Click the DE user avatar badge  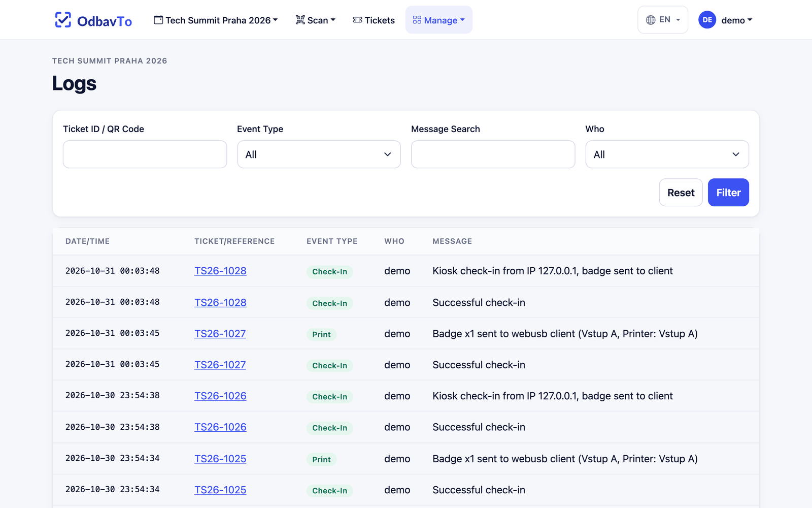tap(707, 20)
